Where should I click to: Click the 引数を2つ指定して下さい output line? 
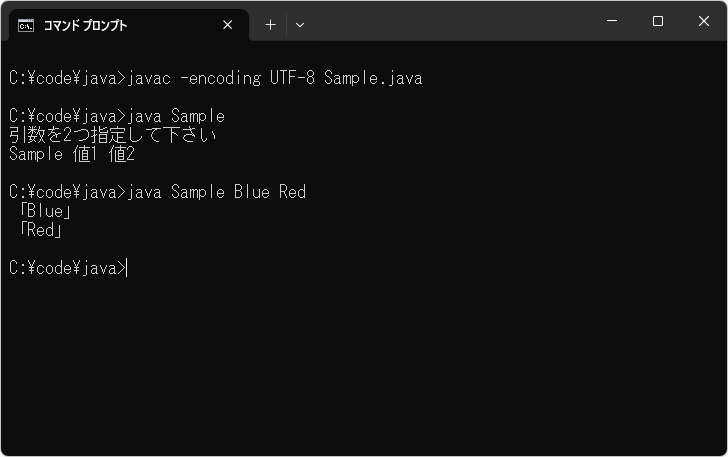pyautogui.click(x=112, y=135)
